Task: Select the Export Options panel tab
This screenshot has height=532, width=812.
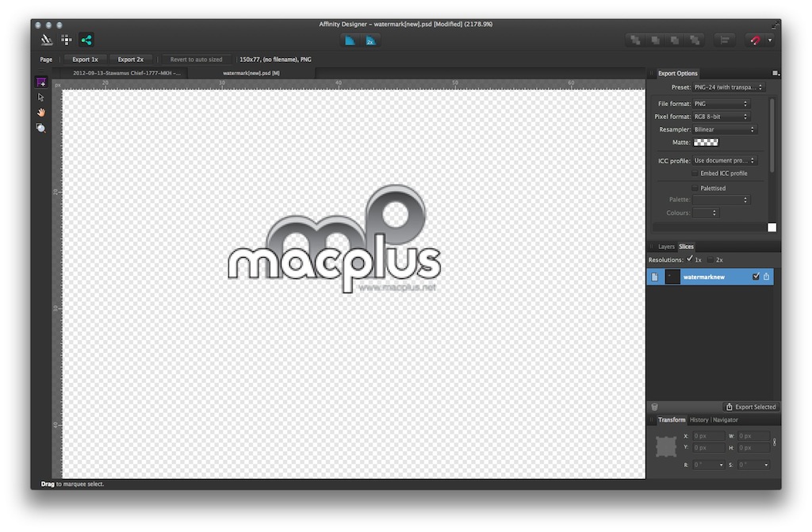Action: point(678,74)
